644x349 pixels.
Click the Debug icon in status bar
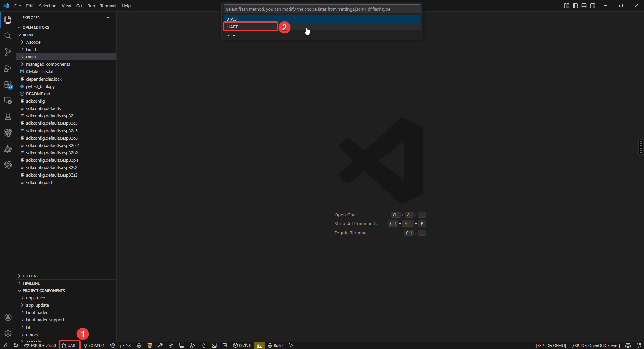(x=193, y=345)
